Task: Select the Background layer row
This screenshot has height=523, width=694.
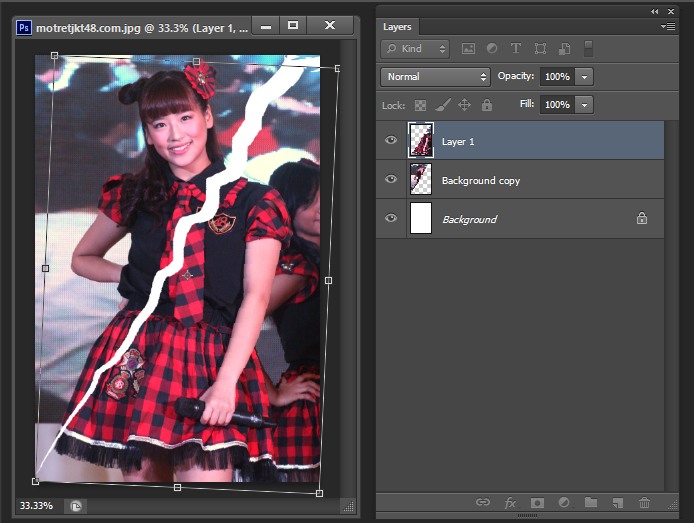Action: click(x=520, y=218)
